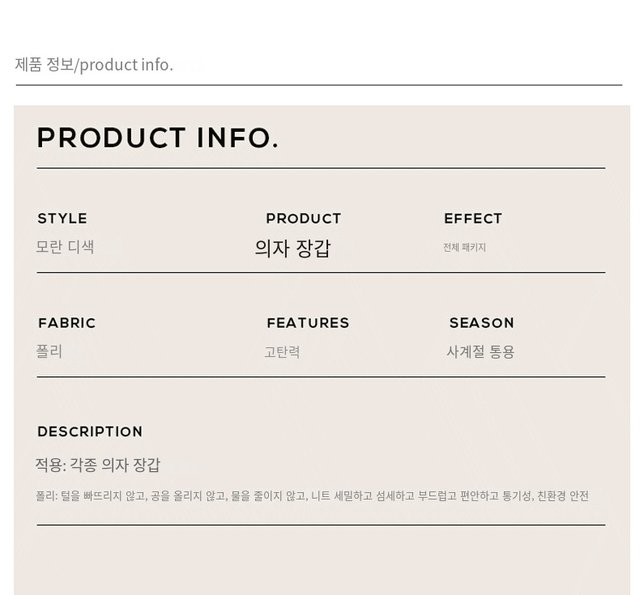Click the '사계절 통용' season value
This screenshot has width=640, height=595.
tap(480, 352)
